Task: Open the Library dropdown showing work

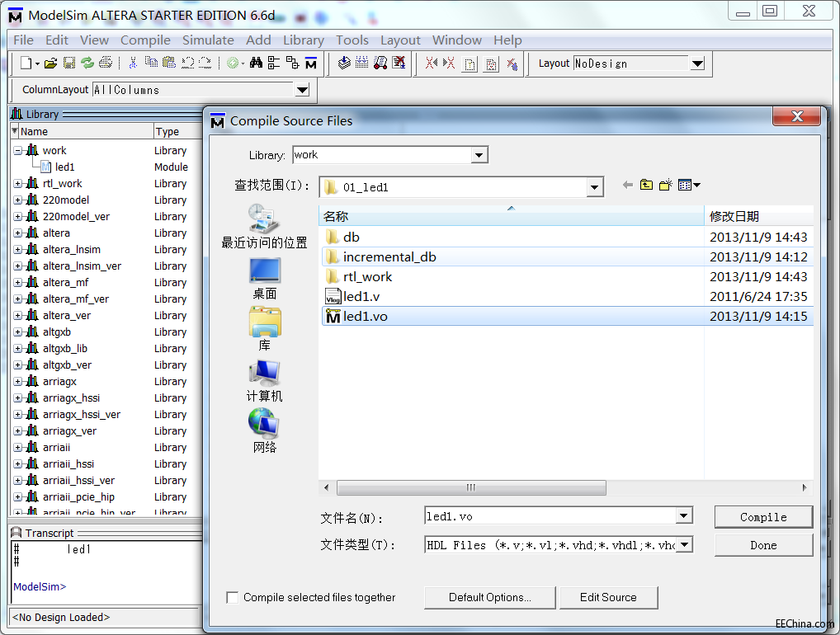Action: 479,155
